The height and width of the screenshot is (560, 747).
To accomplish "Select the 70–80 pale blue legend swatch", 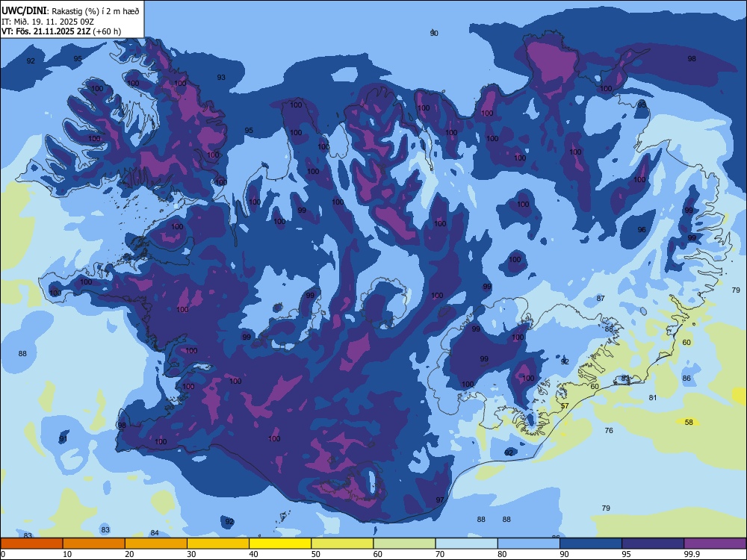I will (x=466, y=544).
